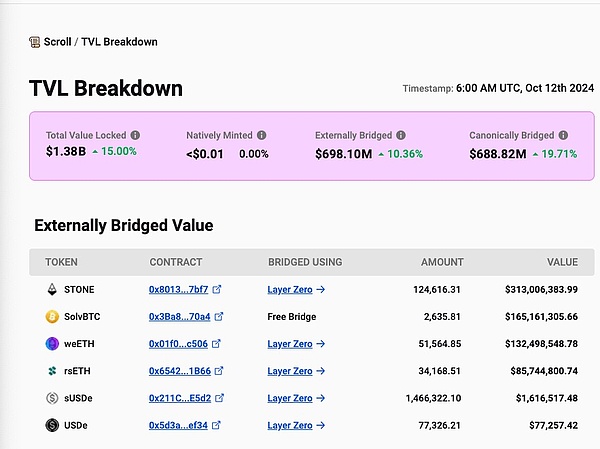
Task: Click the SolvBTC token icon
Action: coord(52,317)
